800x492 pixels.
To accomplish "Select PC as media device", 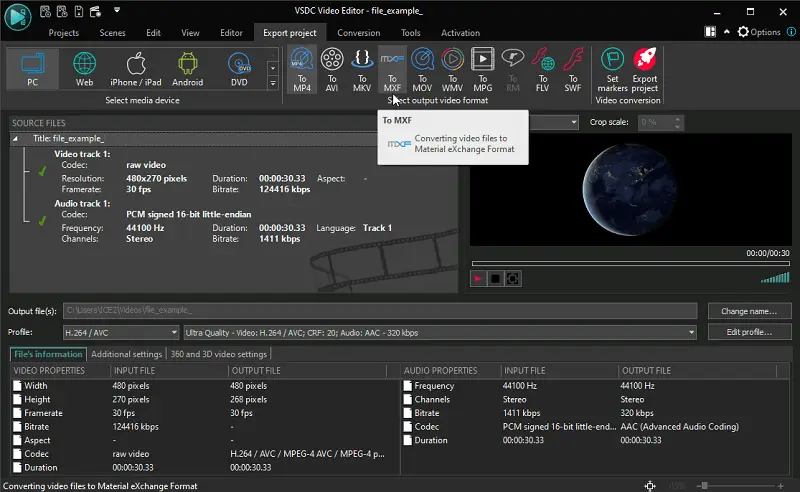I will pyautogui.click(x=33, y=69).
